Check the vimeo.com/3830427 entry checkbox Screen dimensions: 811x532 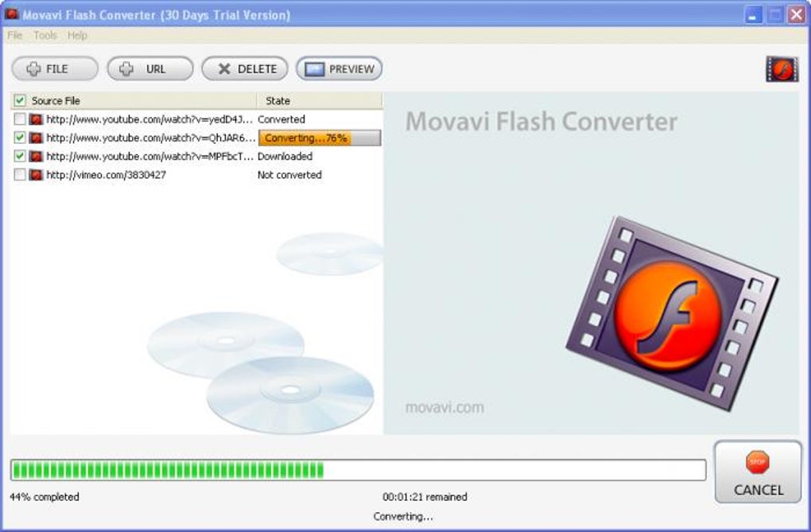(x=20, y=174)
